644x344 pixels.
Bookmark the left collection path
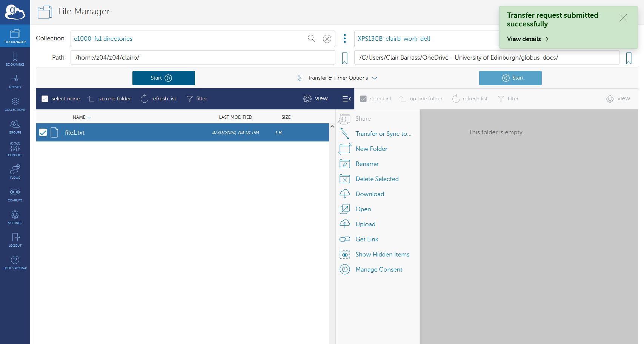344,58
